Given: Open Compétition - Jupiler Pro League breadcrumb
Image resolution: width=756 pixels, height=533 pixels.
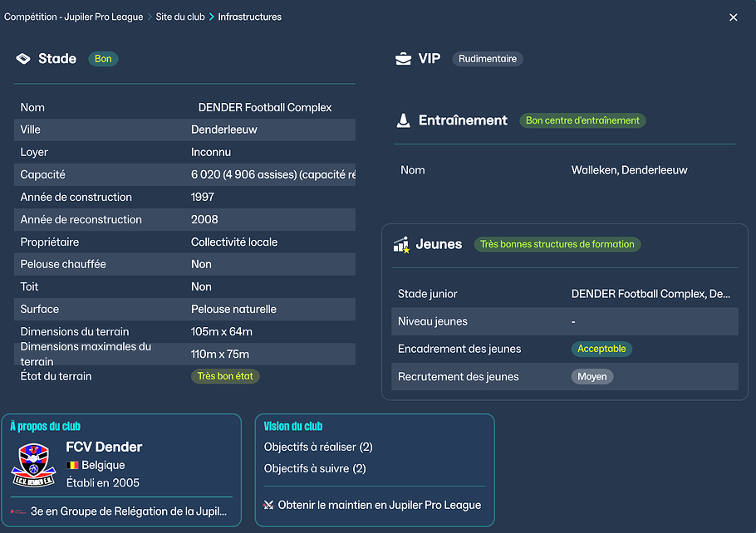Looking at the screenshot, I should click(x=72, y=17).
